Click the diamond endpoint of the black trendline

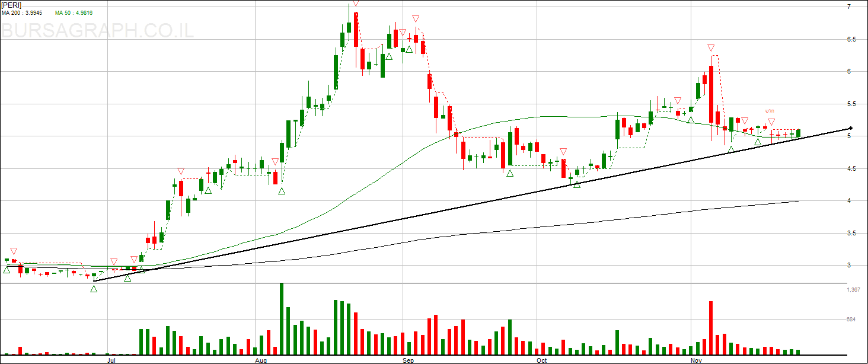pos(851,128)
